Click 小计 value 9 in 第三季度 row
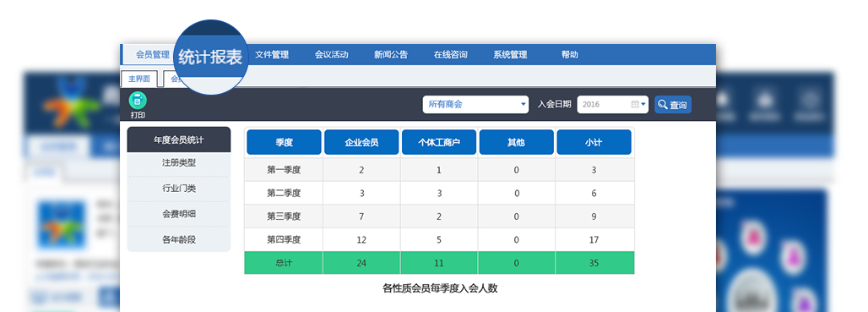This screenshot has height=312, width=868. point(594,216)
